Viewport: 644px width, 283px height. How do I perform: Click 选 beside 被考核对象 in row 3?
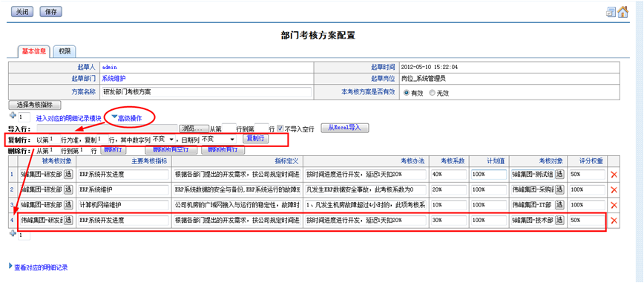(x=68, y=205)
